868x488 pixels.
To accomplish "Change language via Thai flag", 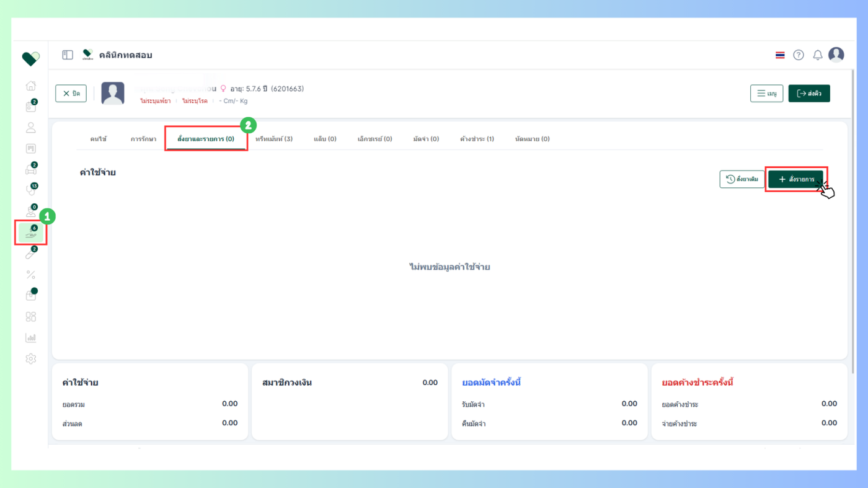I will click(x=780, y=55).
